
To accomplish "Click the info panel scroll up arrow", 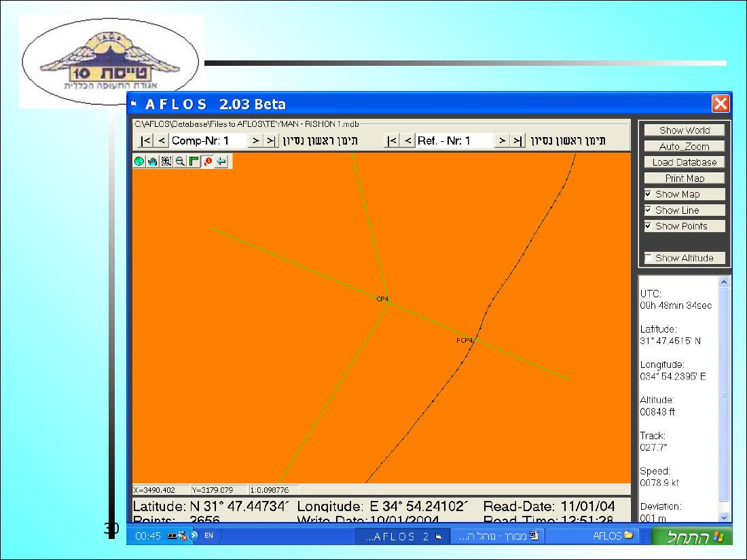I will (724, 282).
